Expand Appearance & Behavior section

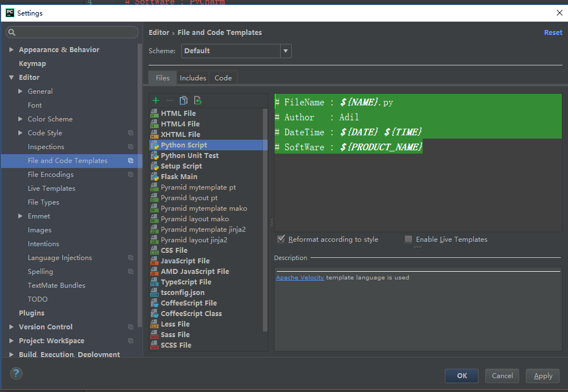pos(11,49)
